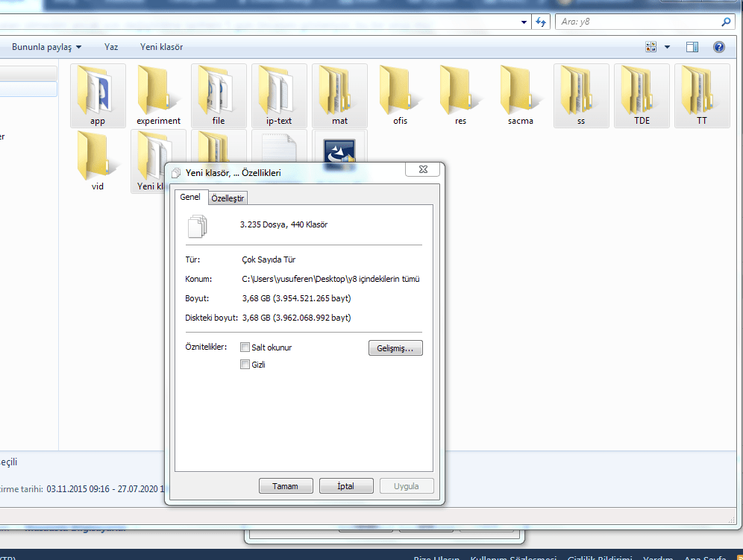Image resolution: width=743 pixels, height=560 pixels.
Task: Open the mat folder
Action: [339, 95]
